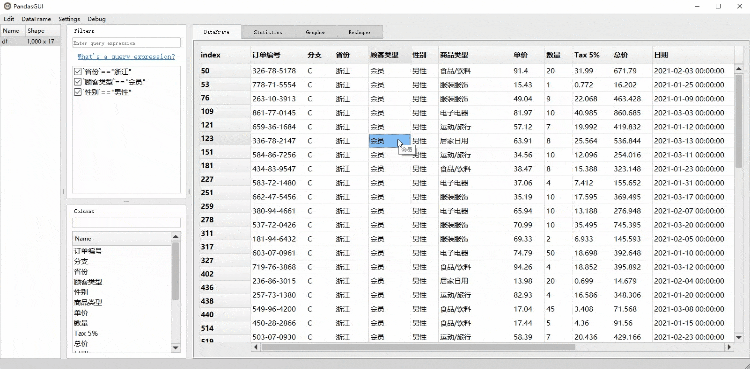Click the 日期 column header in table

(x=693, y=55)
